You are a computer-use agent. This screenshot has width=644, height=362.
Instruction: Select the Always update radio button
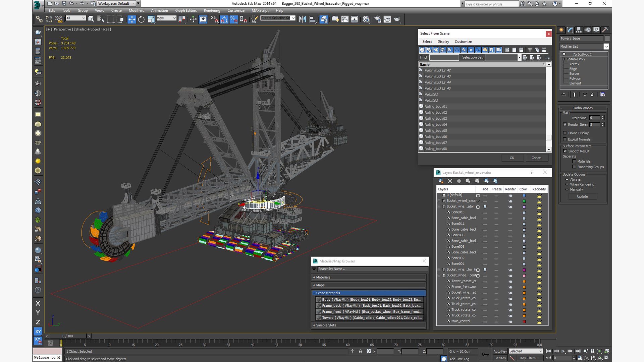coord(567,180)
